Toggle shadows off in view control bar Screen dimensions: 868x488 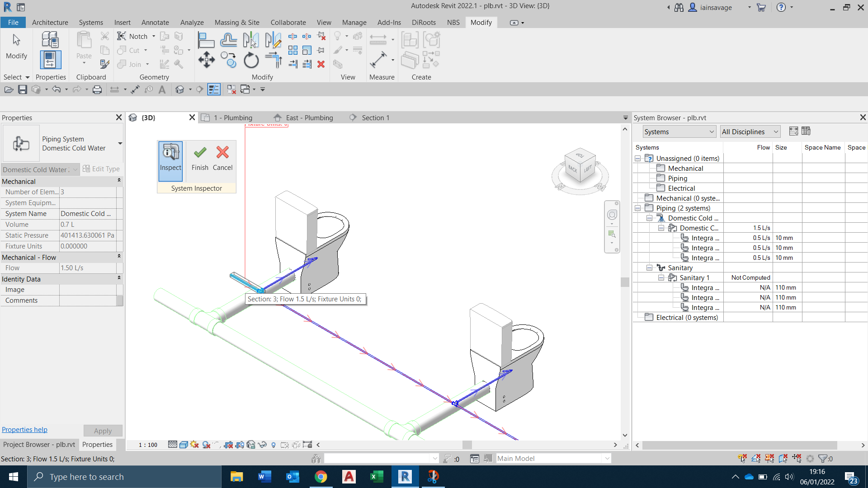click(x=194, y=445)
